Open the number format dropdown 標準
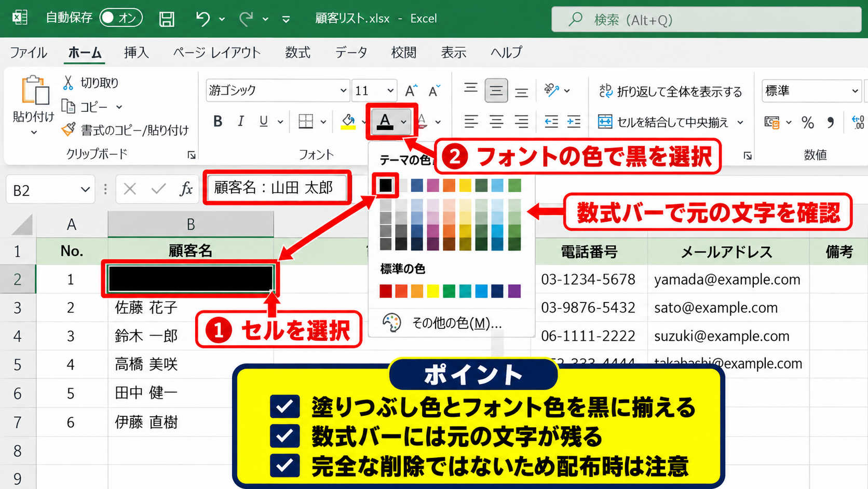 [x=855, y=91]
